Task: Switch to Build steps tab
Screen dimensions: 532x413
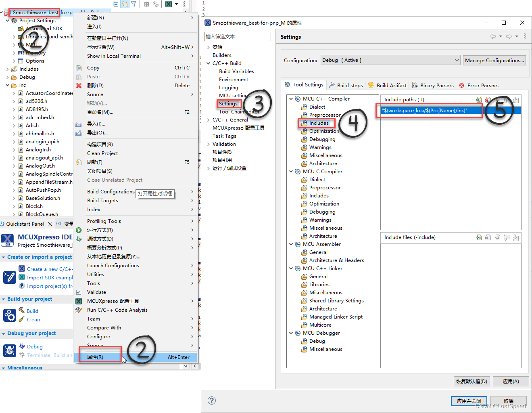Action: [346, 85]
